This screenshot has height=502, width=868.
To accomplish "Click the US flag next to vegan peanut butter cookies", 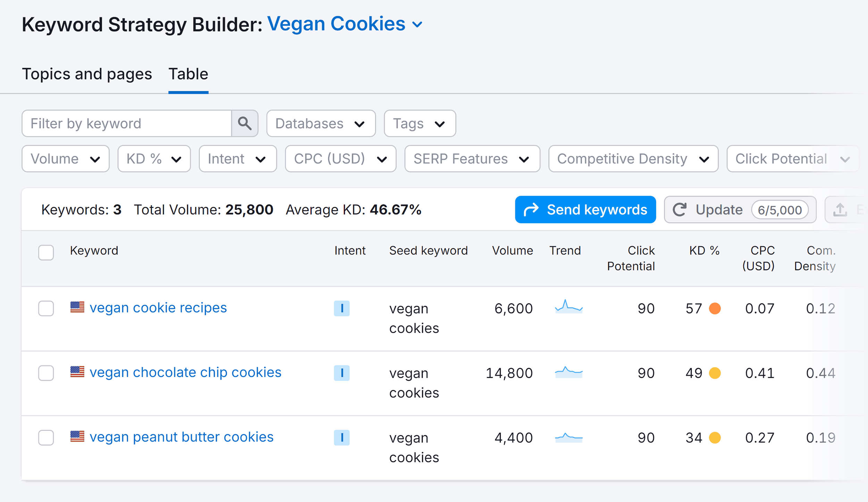I will [77, 437].
